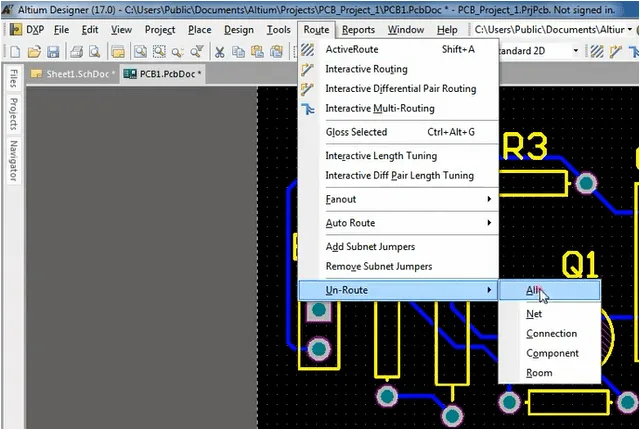Click the zoom area icon
Viewport: 640px width, 430px height.
tap(159, 52)
